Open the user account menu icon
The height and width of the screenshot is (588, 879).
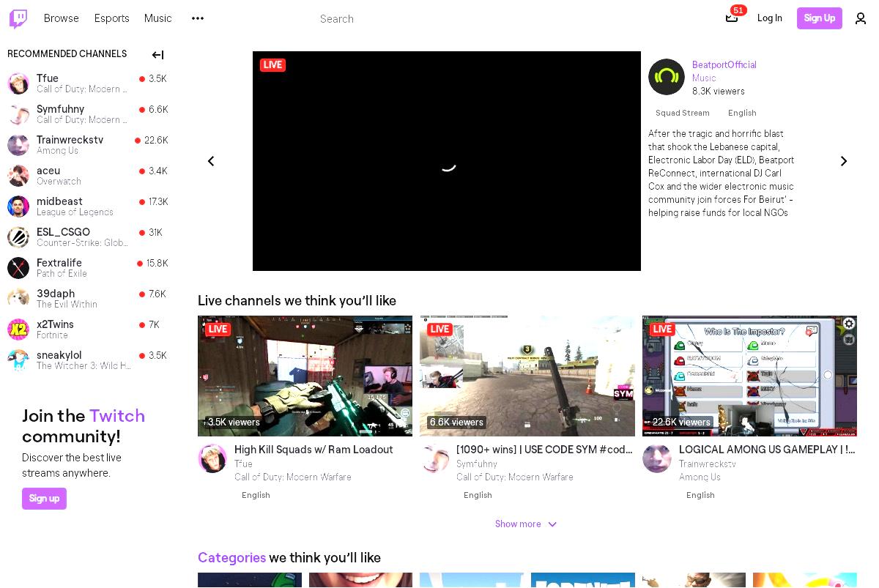coord(861,18)
